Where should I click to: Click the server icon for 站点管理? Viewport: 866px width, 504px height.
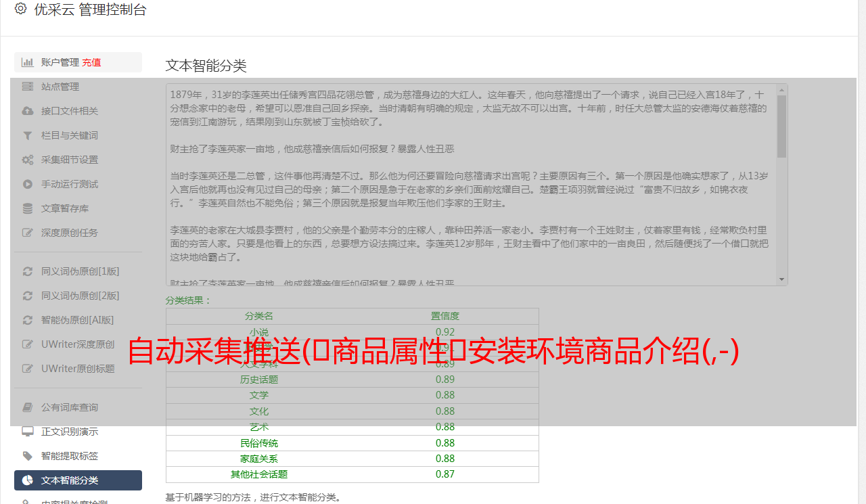click(x=27, y=87)
